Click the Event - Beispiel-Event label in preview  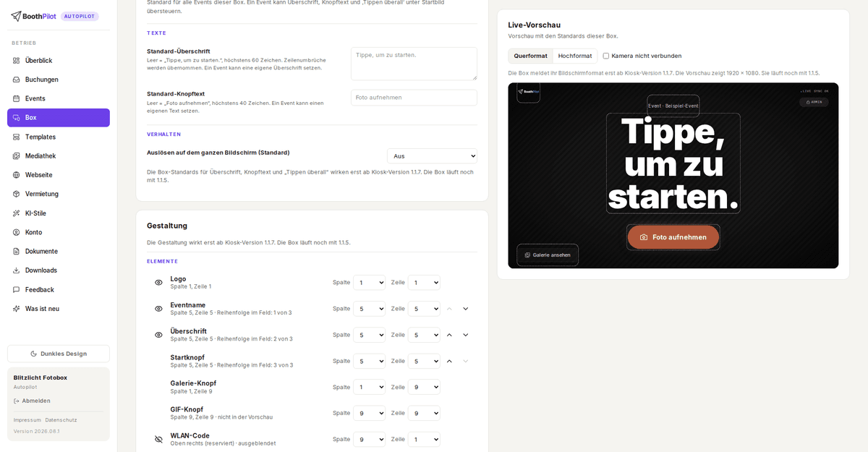pos(673,106)
